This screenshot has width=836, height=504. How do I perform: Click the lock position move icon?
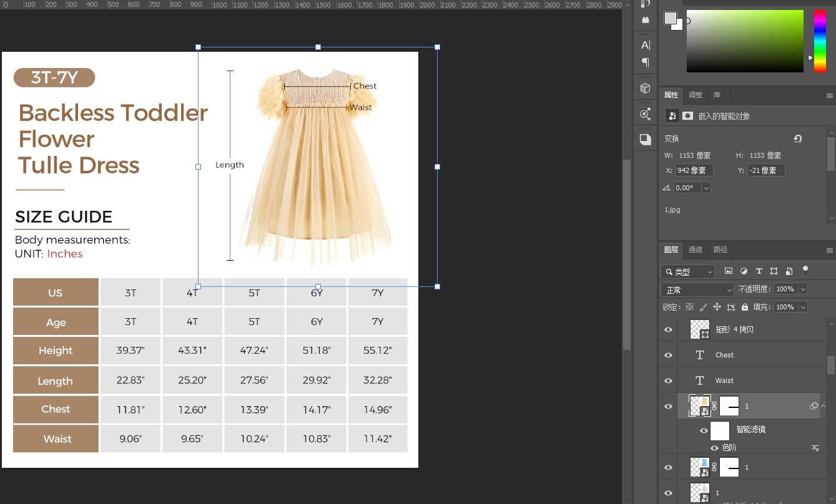coord(717,307)
